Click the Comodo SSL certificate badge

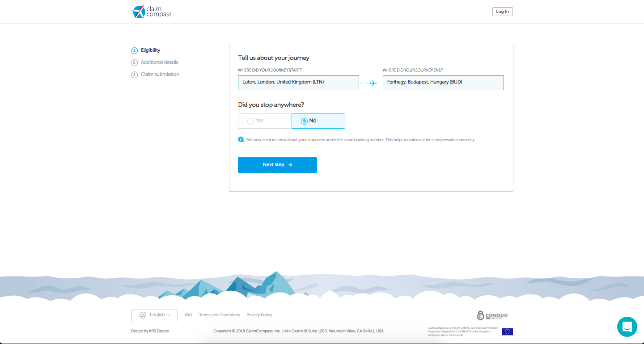pyautogui.click(x=492, y=315)
